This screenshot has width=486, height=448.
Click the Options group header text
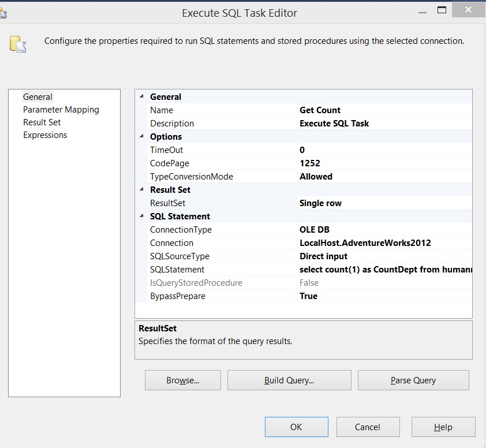pyautogui.click(x=166, y=137)
